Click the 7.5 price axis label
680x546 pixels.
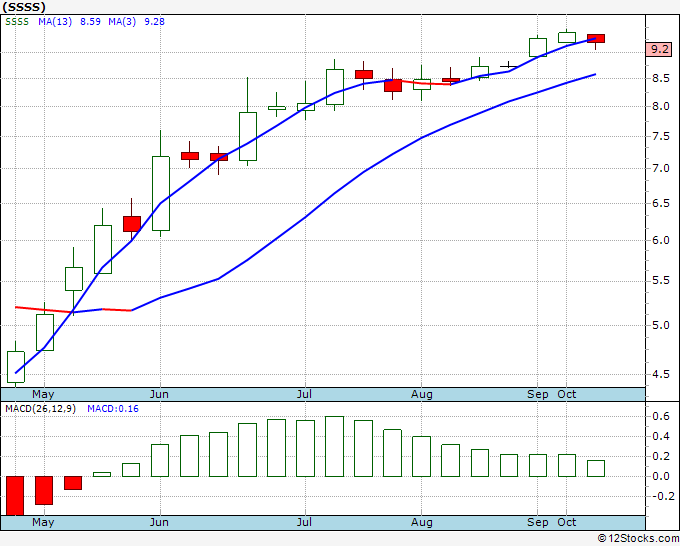tap(660, 137)
